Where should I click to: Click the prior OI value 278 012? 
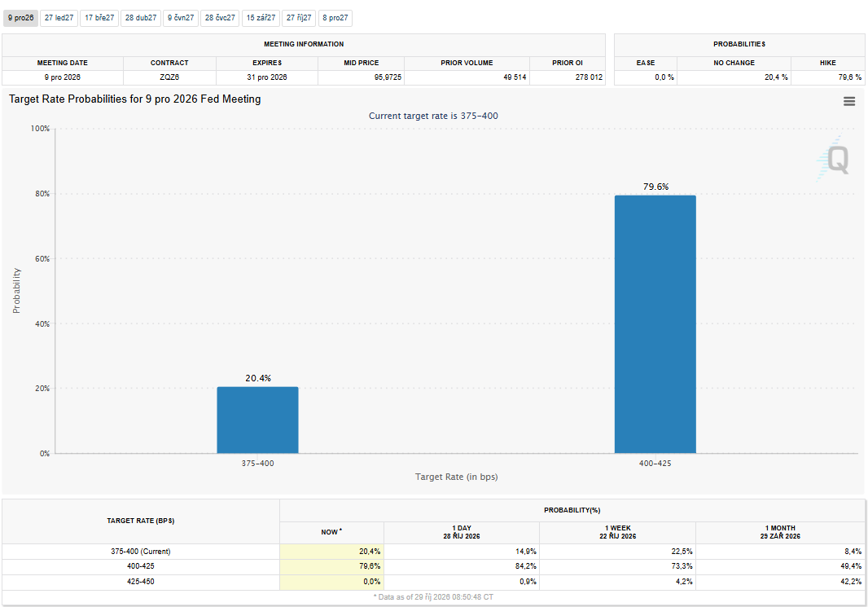click(589, 77)
